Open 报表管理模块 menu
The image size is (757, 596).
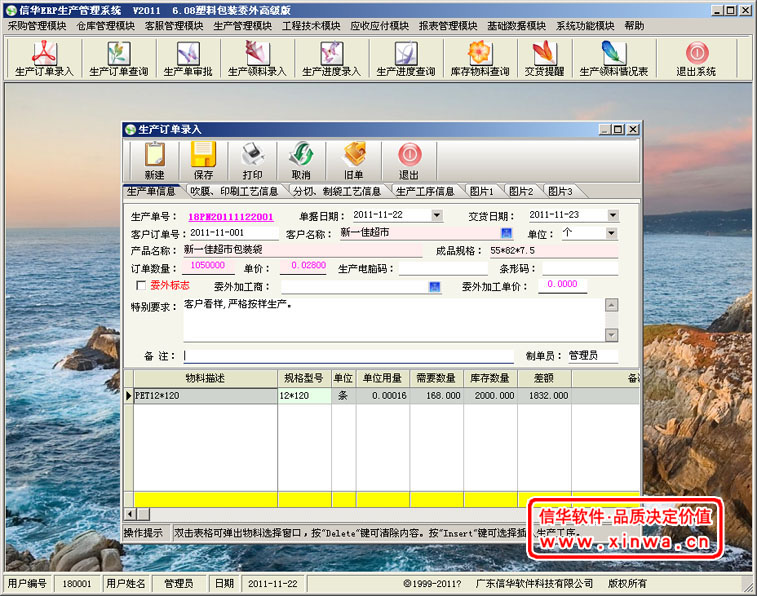click(449, 26)
